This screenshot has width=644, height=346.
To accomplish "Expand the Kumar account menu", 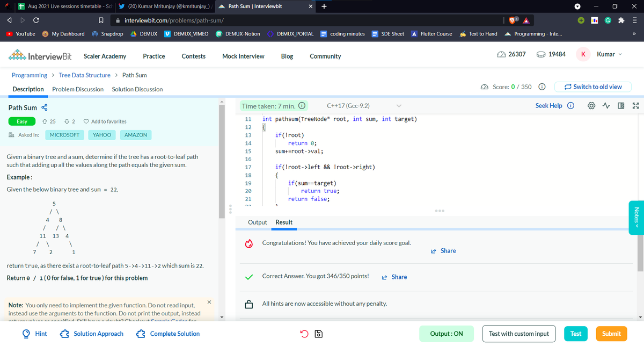I will point(609,54).
